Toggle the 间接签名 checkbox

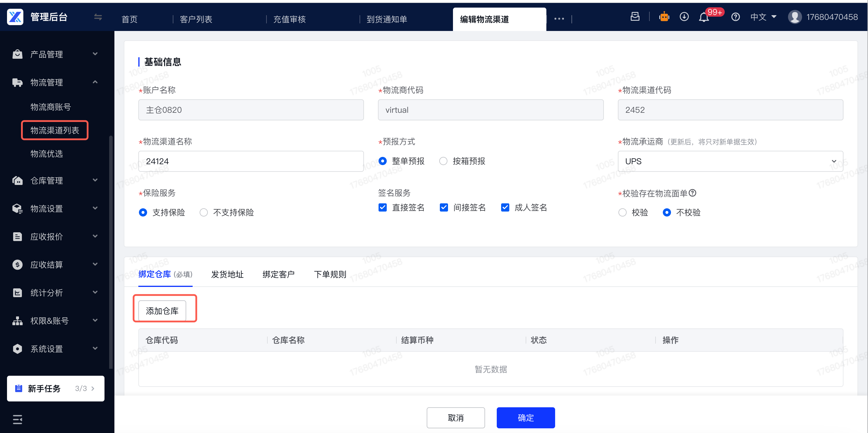444,207
